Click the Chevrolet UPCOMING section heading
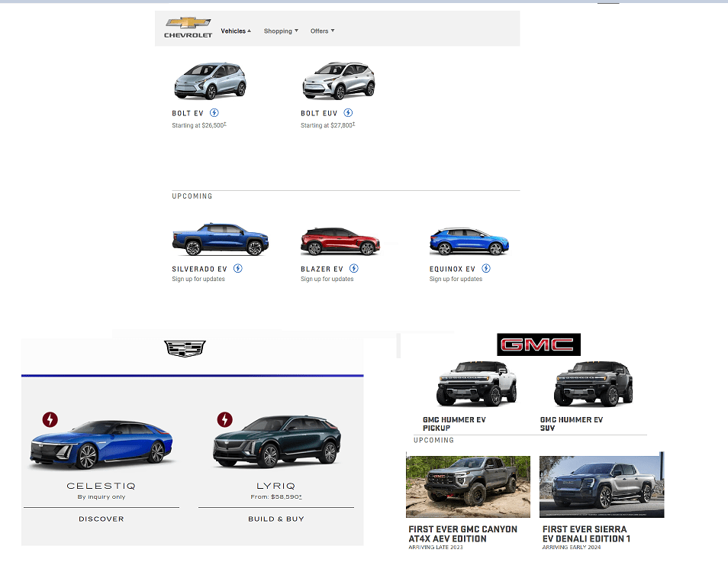The height and width of the screenshot is (569, 728). [x=192, y=196]
